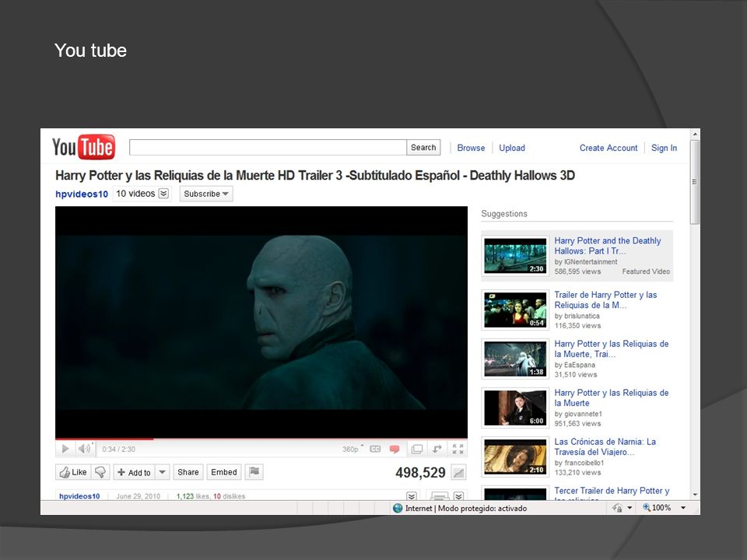Open the pop-out player window icon
The width and height of the screenshot is (747, 560).
click(417, 449)
